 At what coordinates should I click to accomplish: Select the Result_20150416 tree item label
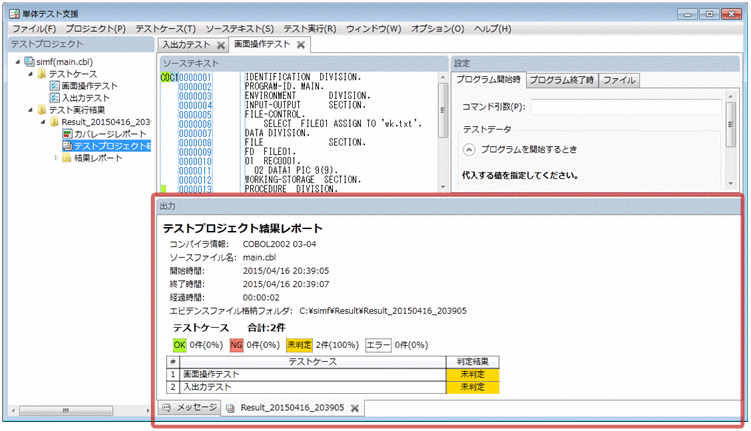106,122
